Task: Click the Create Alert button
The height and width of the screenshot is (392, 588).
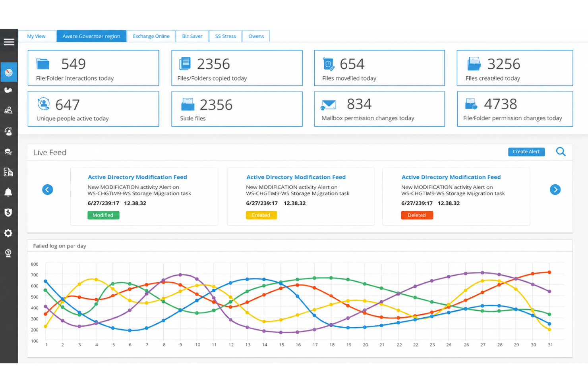Action: point(526,152)
